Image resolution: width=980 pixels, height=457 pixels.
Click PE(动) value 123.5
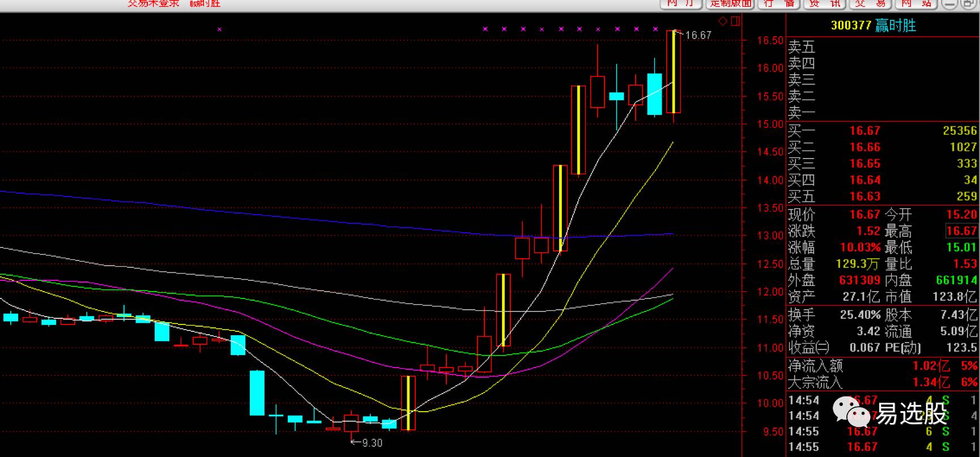click(x=961, y=348)
